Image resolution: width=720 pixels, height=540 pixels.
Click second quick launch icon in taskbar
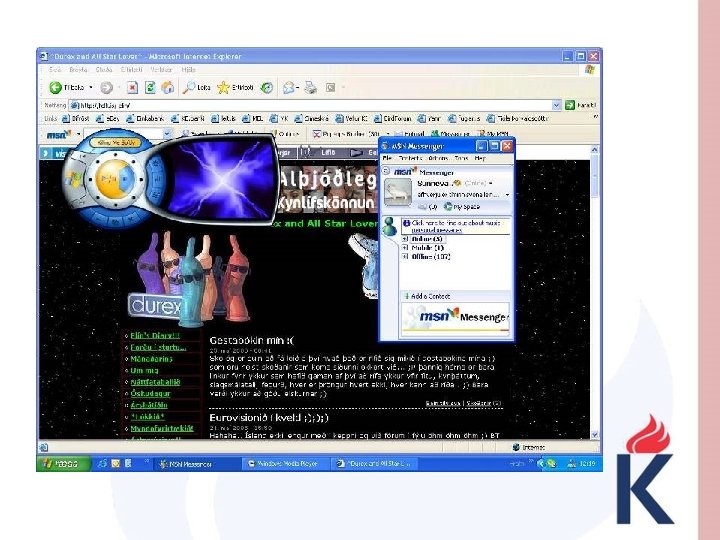115,464
